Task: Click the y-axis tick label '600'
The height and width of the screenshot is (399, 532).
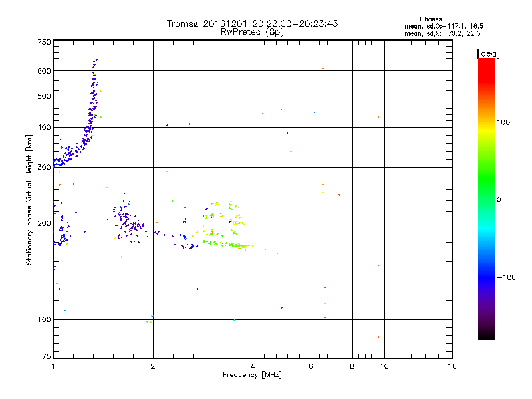Action: [44, 71]
